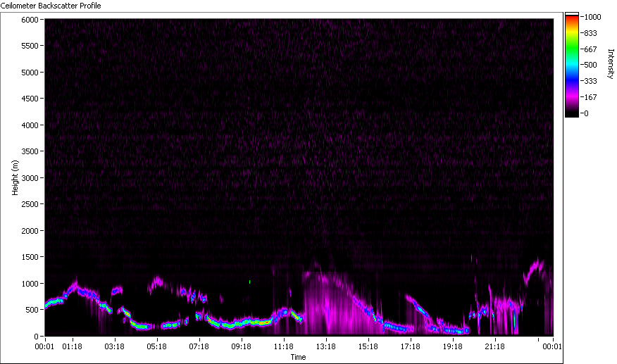Select the 167 intensity scale label
Image resolution: width=617 pixels, height=364 pixels.
tap(591, 97)
